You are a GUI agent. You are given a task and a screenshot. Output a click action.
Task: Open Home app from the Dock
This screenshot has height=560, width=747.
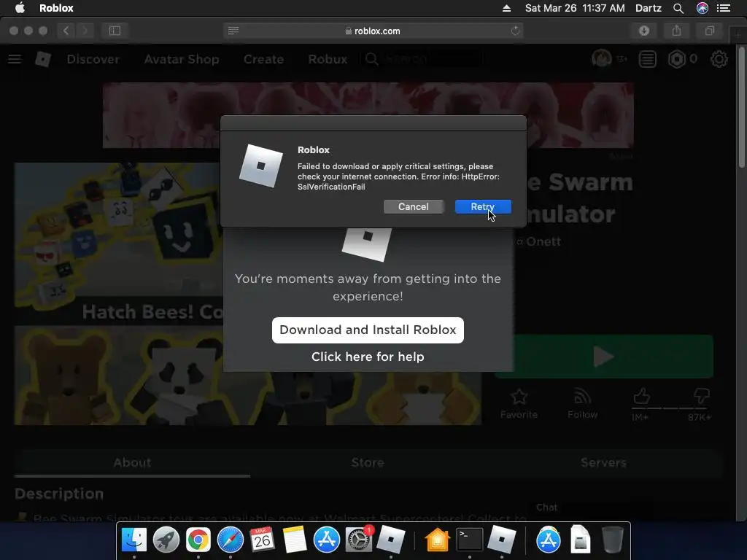coord(438,540)
